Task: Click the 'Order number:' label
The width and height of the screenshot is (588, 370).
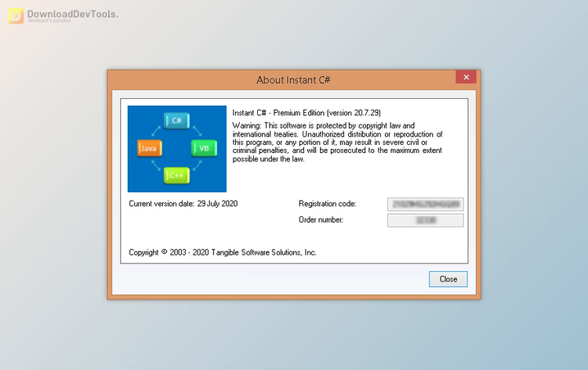Action: pos(321,219)
